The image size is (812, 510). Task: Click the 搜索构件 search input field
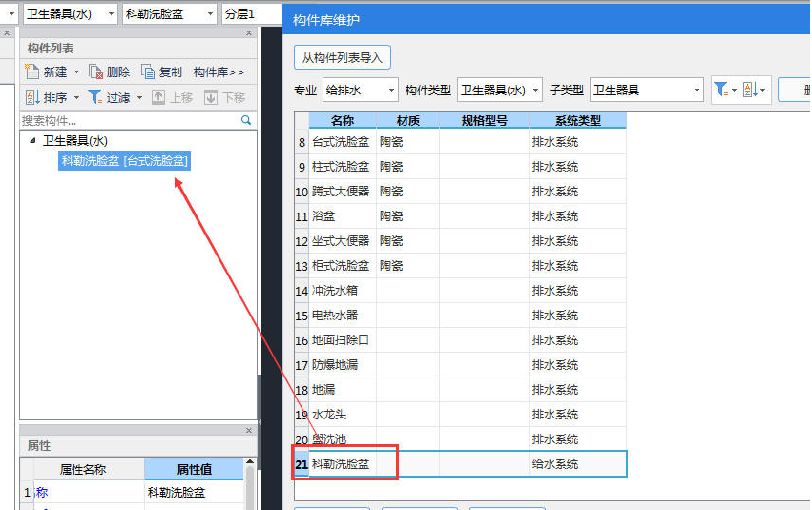coord(129,121)
